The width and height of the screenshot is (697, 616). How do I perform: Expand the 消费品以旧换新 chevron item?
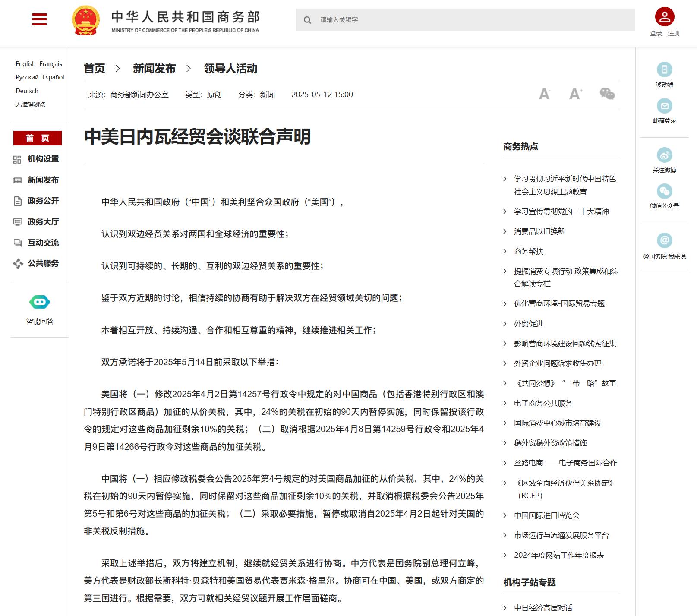click(505, 231)
